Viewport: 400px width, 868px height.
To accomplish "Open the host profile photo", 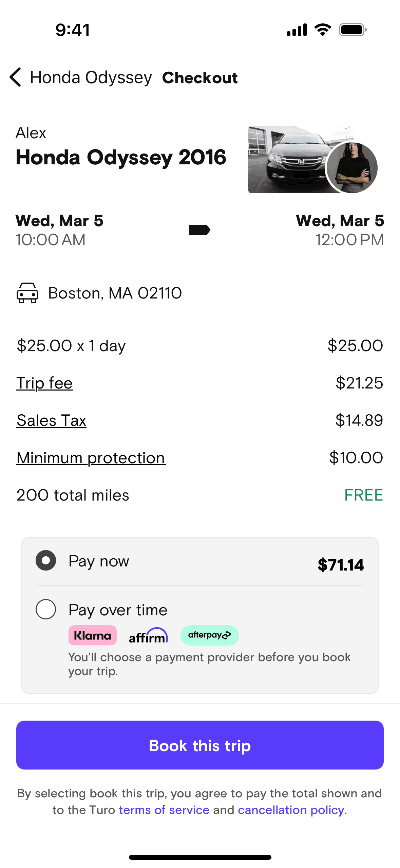I will click(351, 168).
